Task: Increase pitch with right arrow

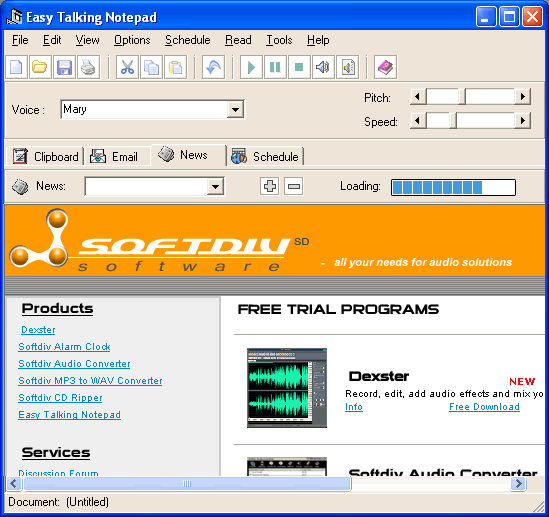Action: [x=523, y=97]
